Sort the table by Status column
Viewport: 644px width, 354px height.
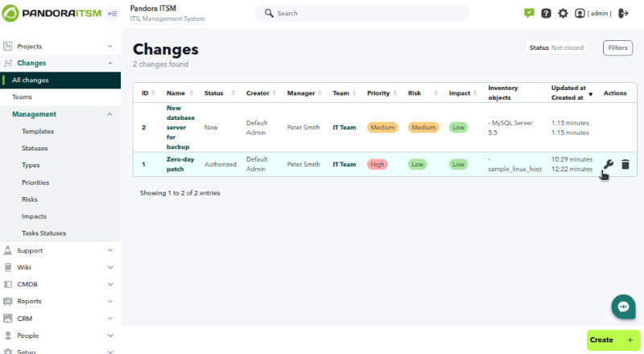coord(220,93)
